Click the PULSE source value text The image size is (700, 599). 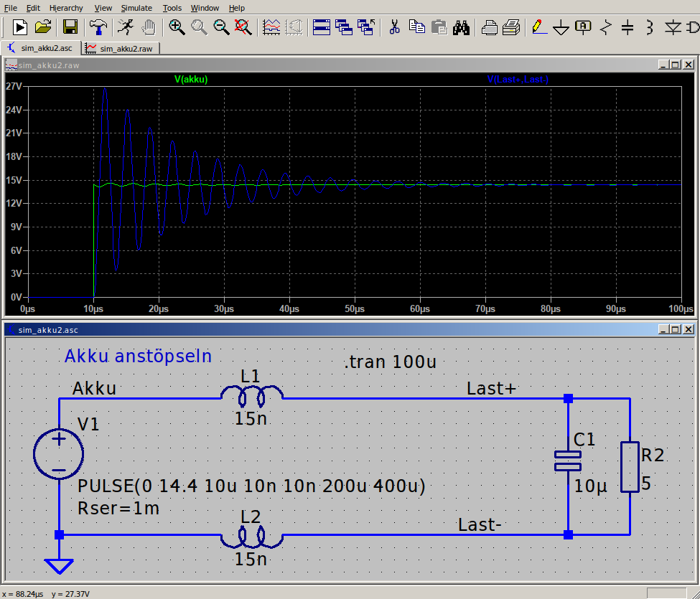pyautogui.click(x=251, y=486)
